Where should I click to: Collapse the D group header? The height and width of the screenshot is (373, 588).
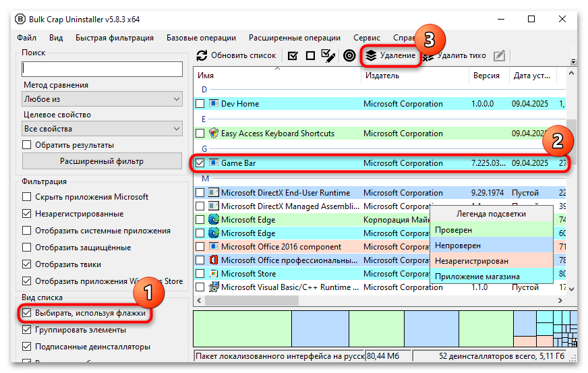click(204, 89)
